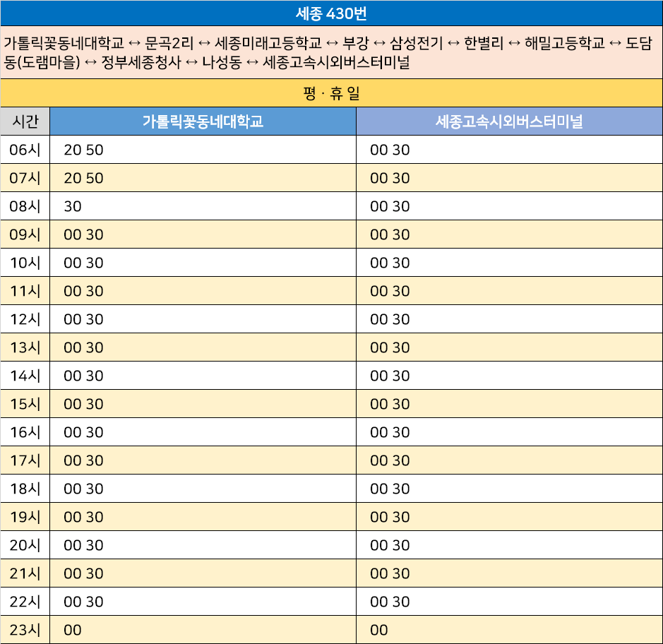Click university departures '00 30' in 15시 row

[83, 404]
